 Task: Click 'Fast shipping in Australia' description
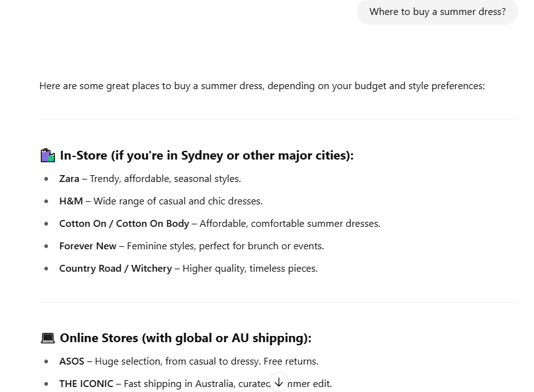coord(228,384)
